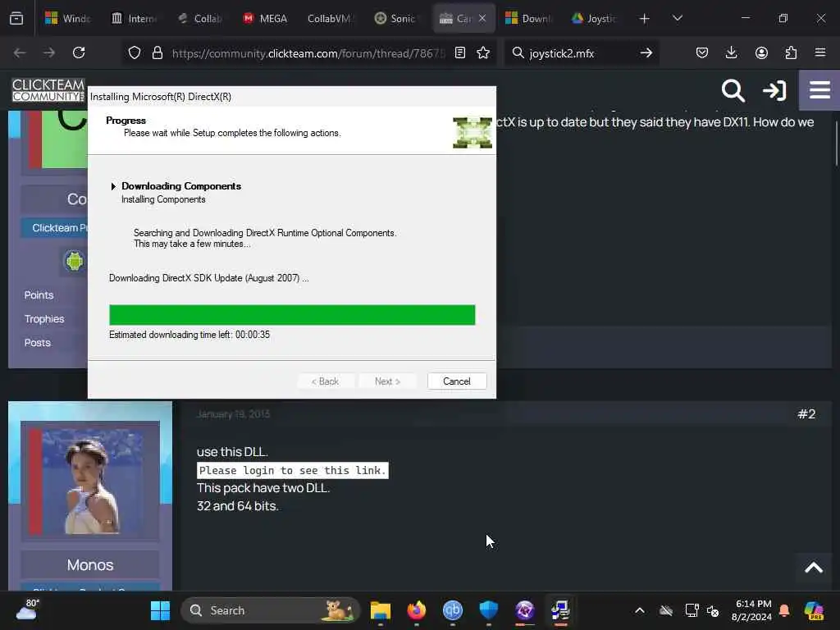The height and width of the screenshot is (630, 840).
Task: Reload the current page
Action: click(x=79, y=53)
